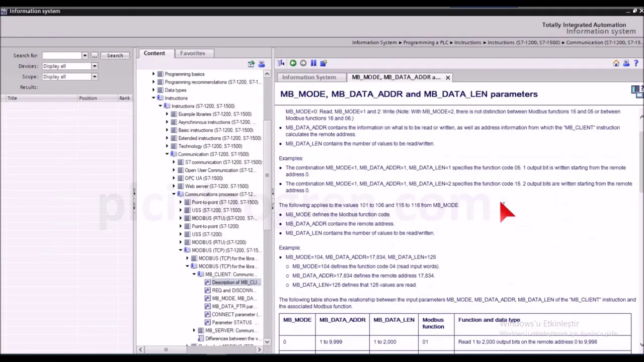Switch to the Content tab

pos(154,53)
